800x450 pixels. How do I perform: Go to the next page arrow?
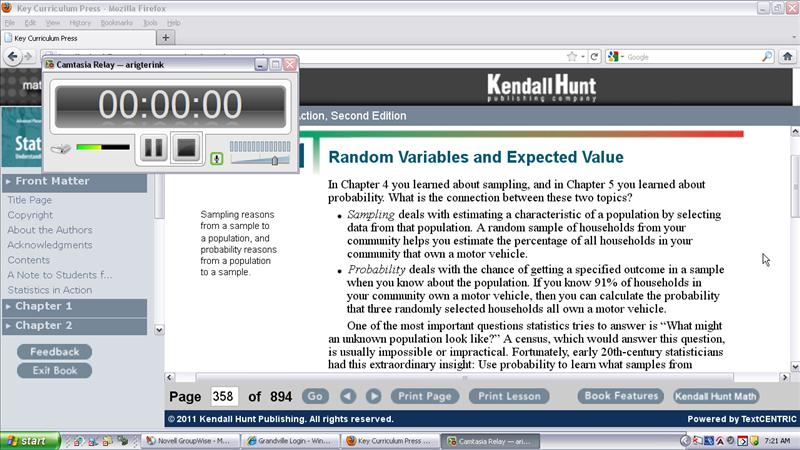(373, 396)
